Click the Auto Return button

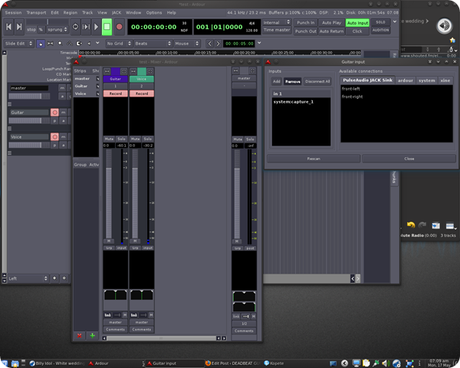coord(331,31)
